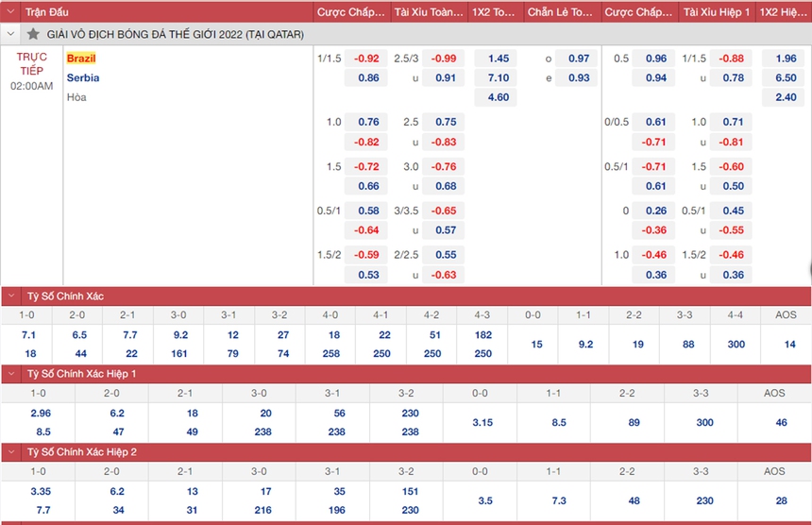Image resolution: width=812 pixels, height=525 pixels.
Task: Pick the full-time draw odds 4.60
Action: (498, 97)
